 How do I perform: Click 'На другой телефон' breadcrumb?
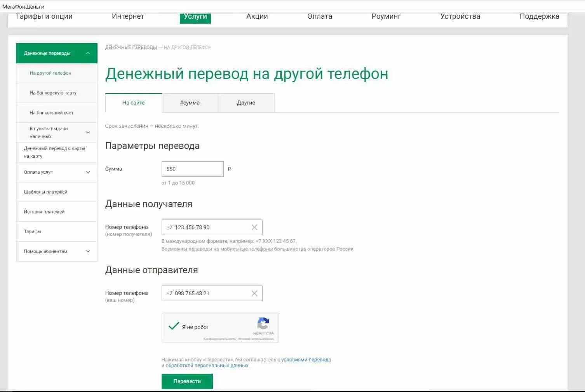coord(188,47)
